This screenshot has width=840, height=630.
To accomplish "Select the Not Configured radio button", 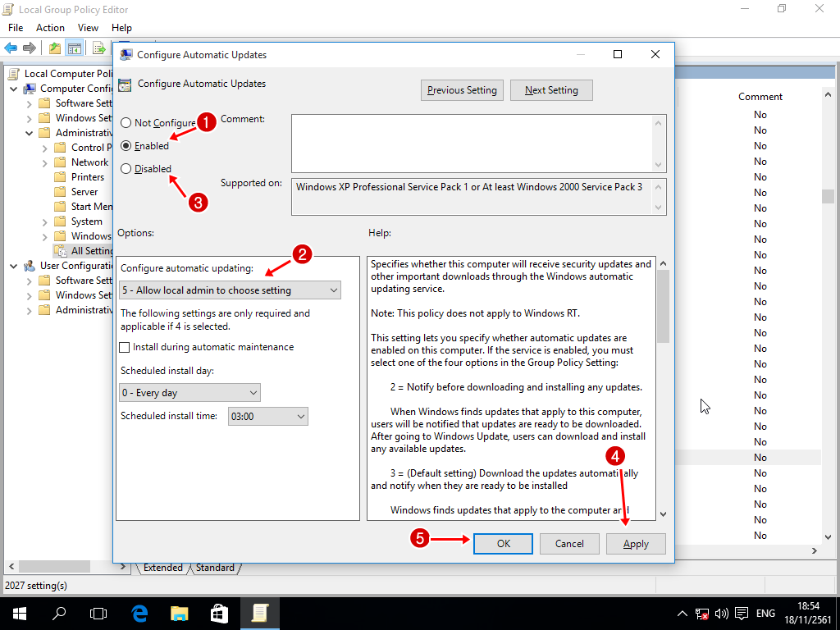I will pos(126,123).
